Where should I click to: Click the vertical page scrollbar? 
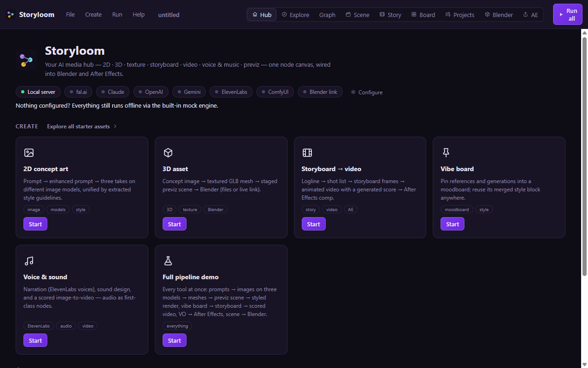584,156
